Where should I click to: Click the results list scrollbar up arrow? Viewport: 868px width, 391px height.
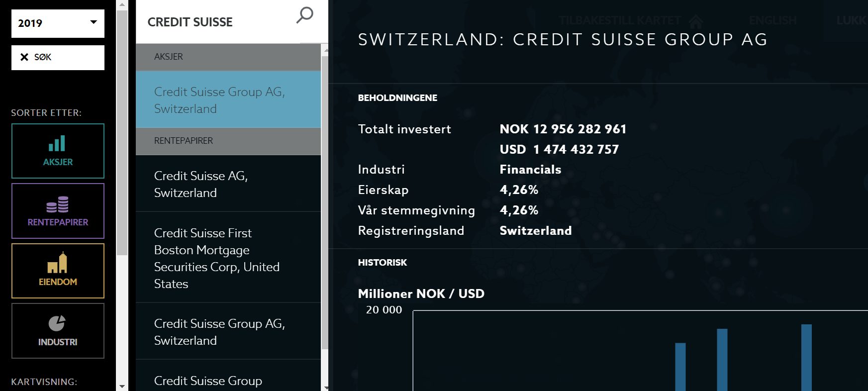coord(325,50)
